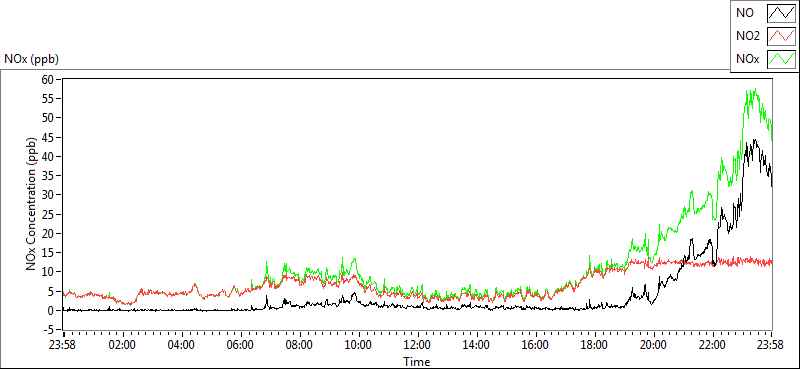
Task: Click the 10 y-axis tick label
Action: (49, 272)
